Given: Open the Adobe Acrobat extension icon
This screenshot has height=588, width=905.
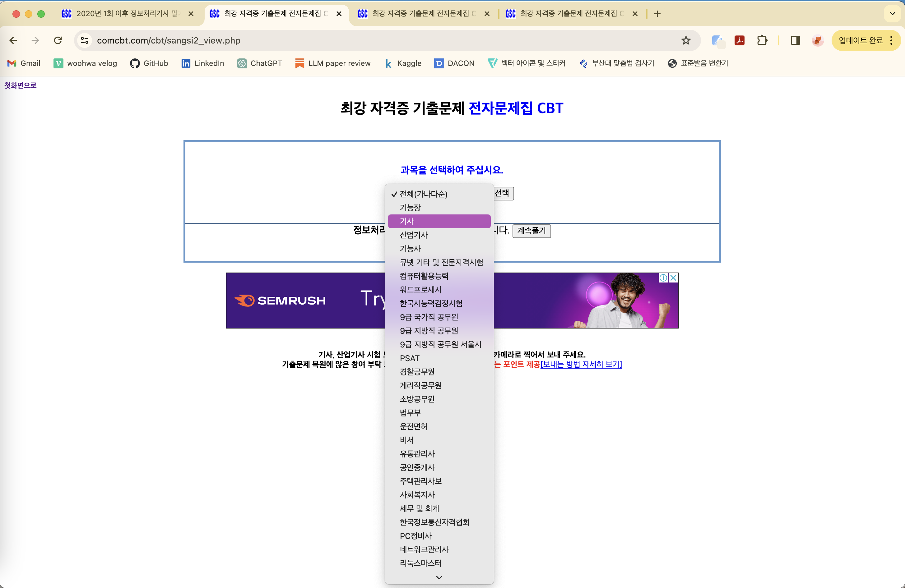Looking at the screenshot, I should [739, 40].
